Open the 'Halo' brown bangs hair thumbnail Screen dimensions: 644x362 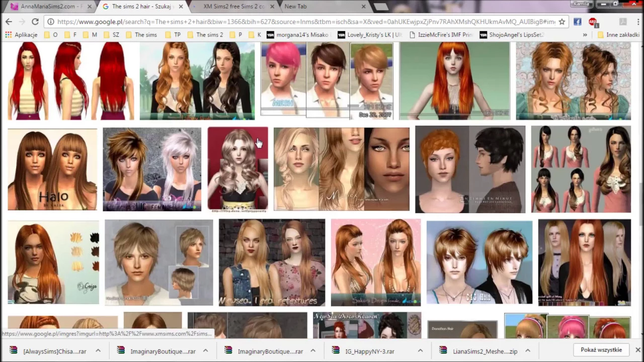tap(53, 169)
